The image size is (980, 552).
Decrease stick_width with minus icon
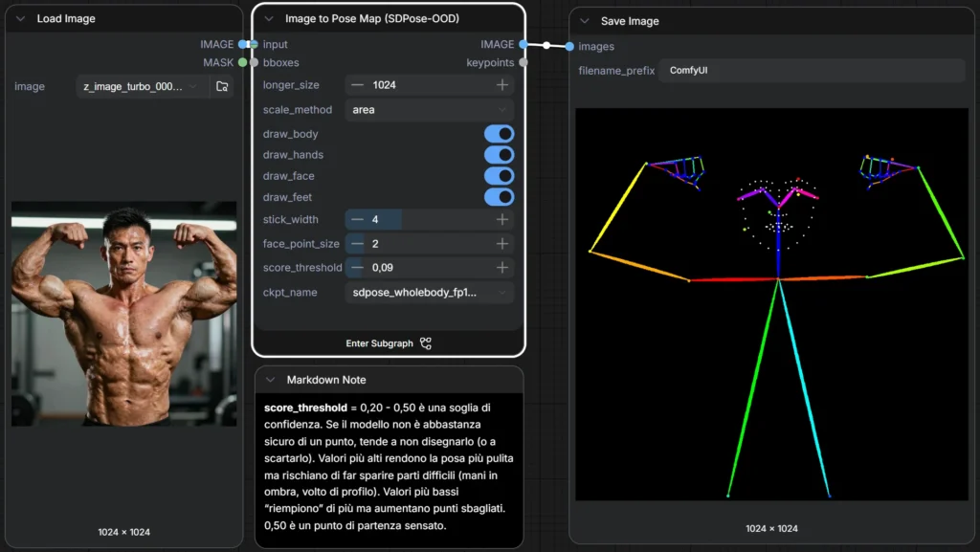pyautogui.click(x=357, y=220)
